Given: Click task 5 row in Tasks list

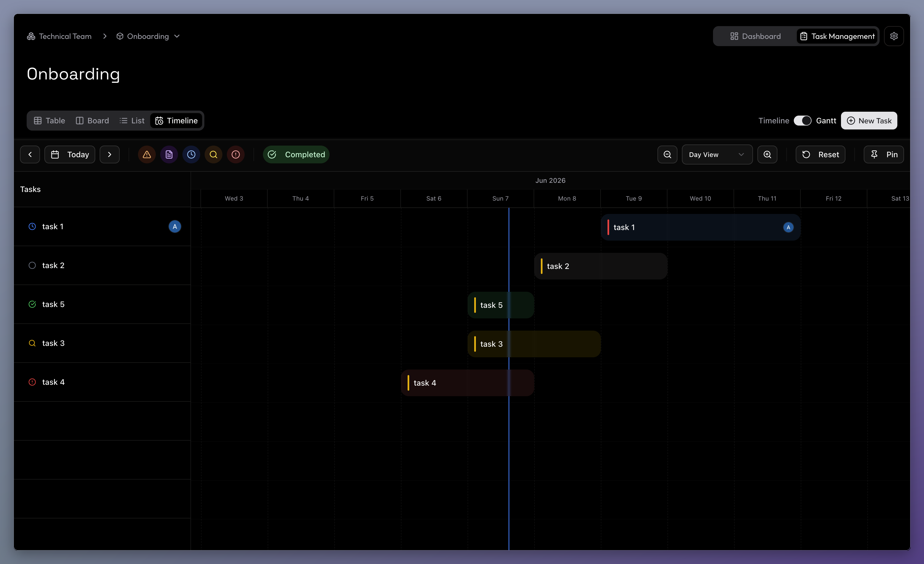Looking at the screenshot, I should [102, 304].
